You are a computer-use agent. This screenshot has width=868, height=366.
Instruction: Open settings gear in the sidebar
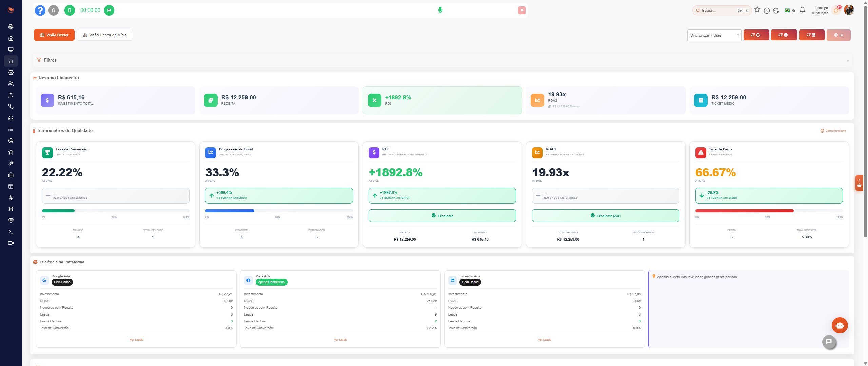coord(11,73)
